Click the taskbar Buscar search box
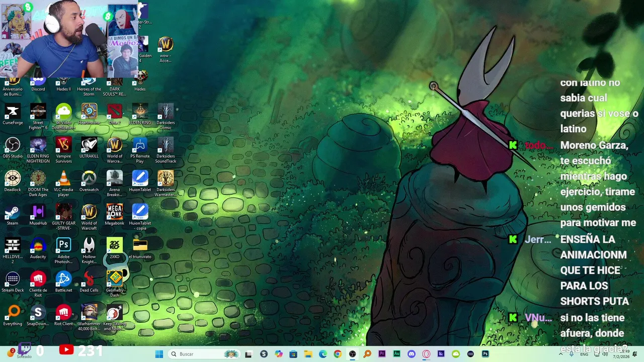This screenshot has width=644, height=362. point(205,354)
